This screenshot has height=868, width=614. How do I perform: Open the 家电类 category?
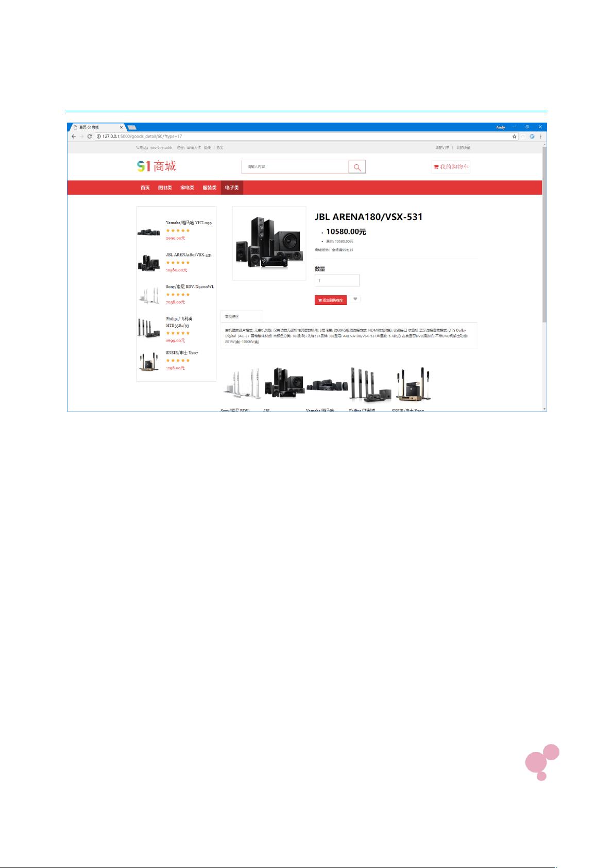pos(187,188)
